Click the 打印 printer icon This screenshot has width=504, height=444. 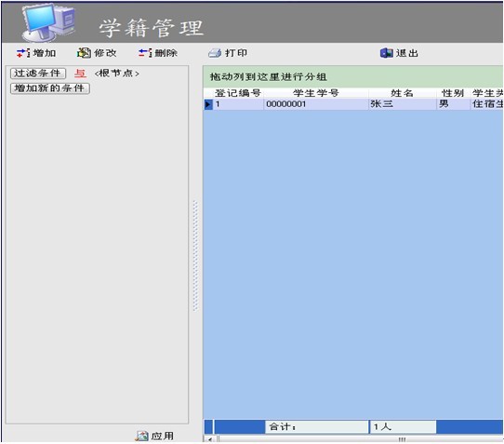click(215, 53)
